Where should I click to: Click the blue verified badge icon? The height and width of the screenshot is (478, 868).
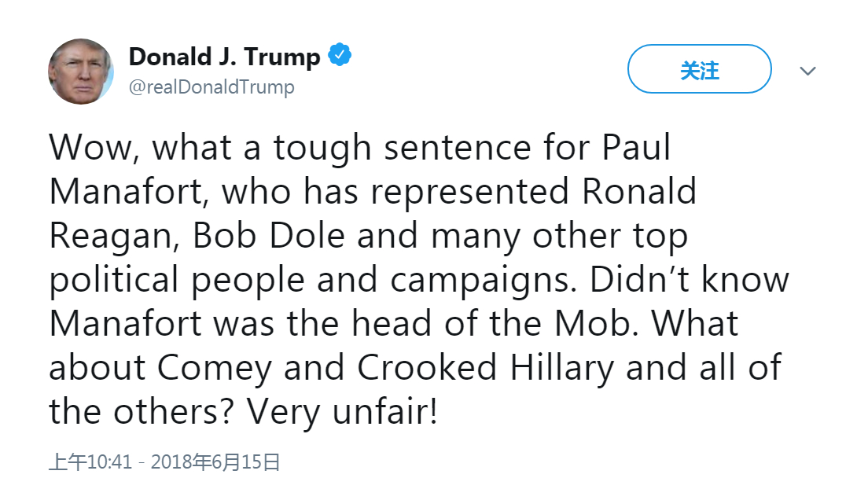coord(340,56)
